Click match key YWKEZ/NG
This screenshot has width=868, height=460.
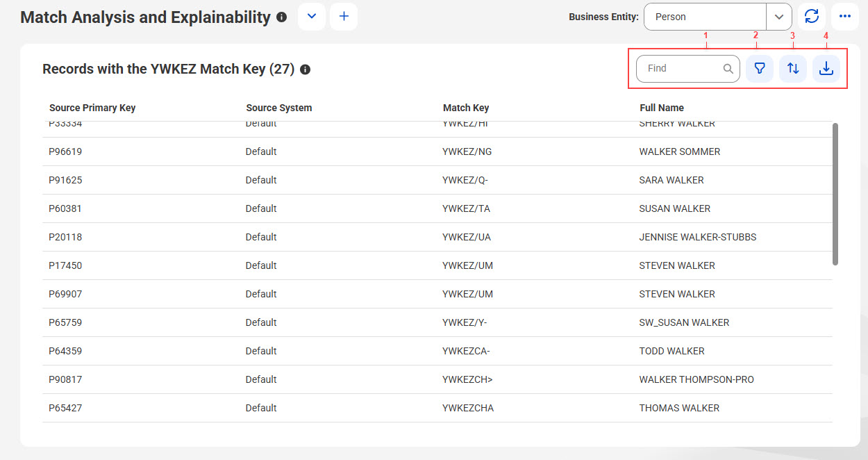467,151
